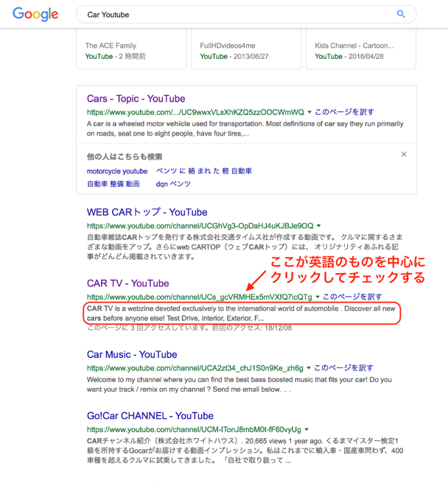Open the Kids Channel - Cartoon video card

click(361, 49)
